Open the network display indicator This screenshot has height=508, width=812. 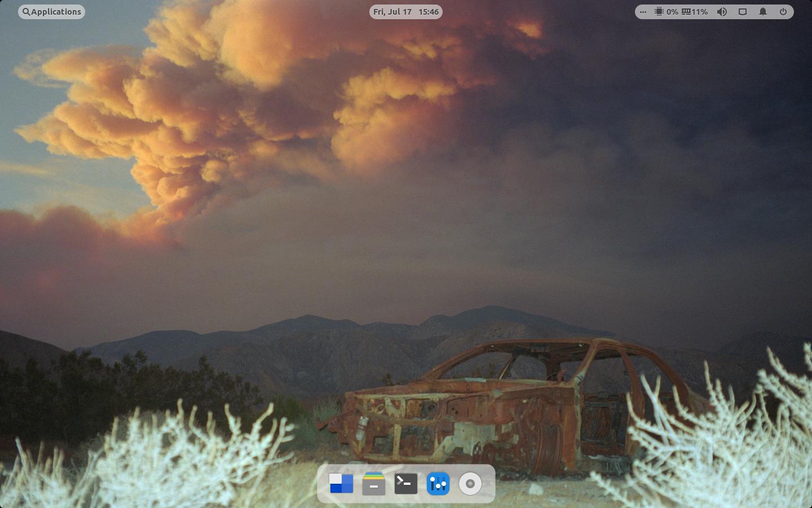[743, 12]
